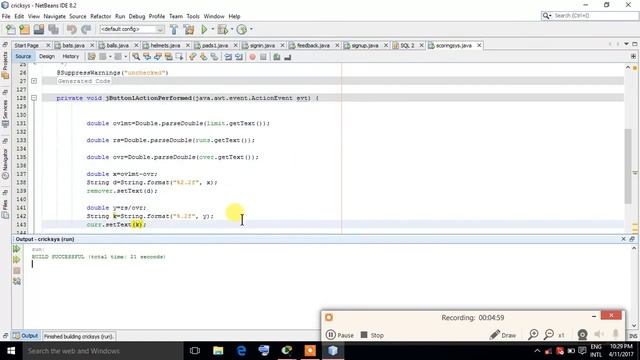
Task: Open the Navigate menu
Action: [x=54, y=16]
